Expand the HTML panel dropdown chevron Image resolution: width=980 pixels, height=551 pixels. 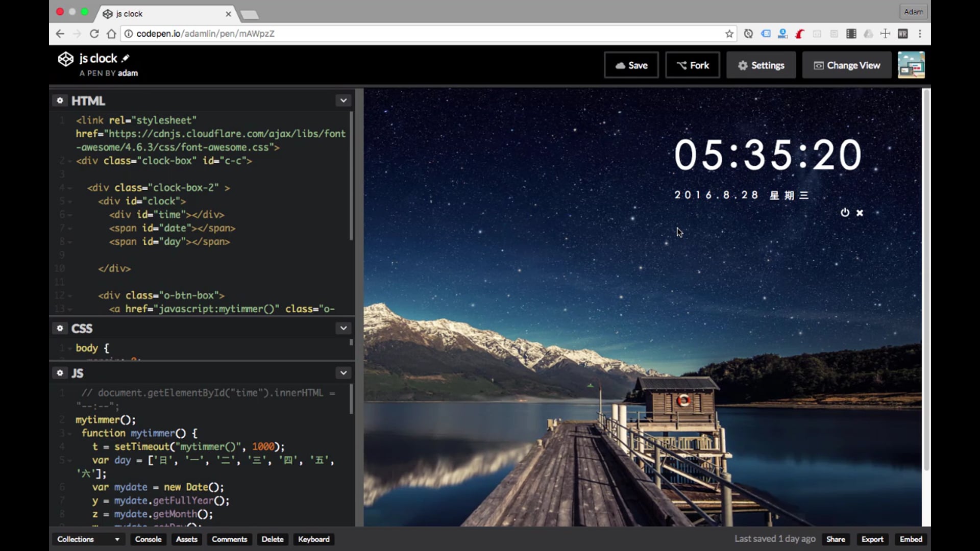click(x=344, y=101)
